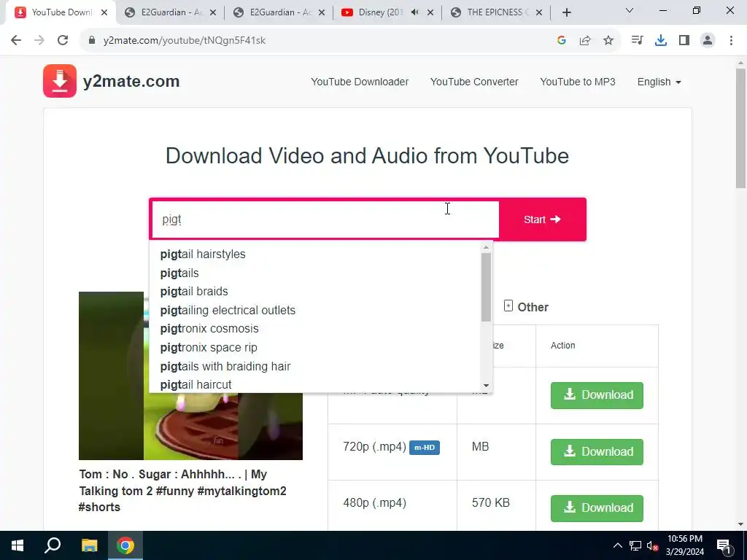Image resolution: width=747 pixels, height=560 pixels.
Task: Open the tab search chevron
Action: click(x=630, y=10)
